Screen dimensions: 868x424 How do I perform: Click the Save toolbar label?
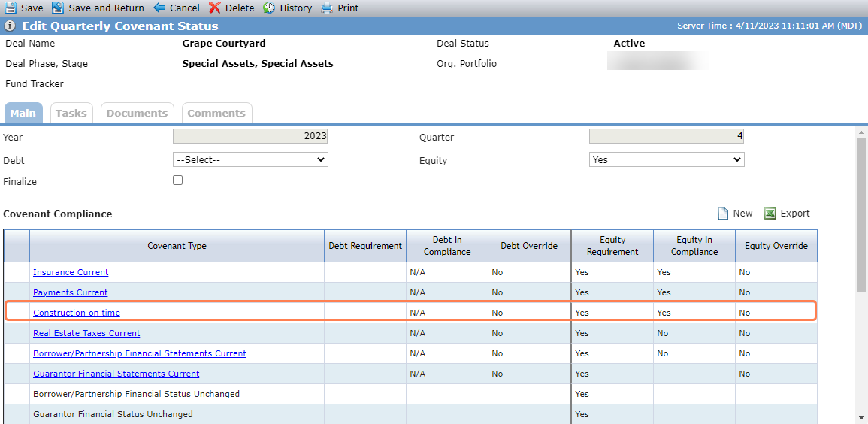pos(32,8)
